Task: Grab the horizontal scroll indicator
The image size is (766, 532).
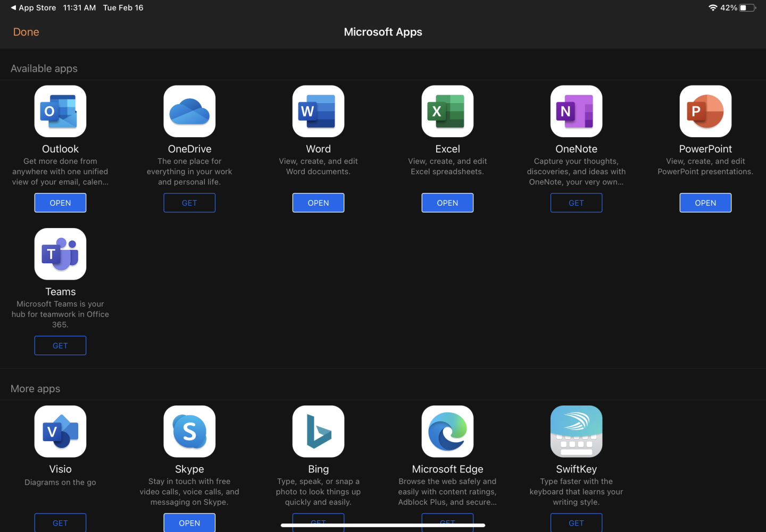Action: coord(383,526)
